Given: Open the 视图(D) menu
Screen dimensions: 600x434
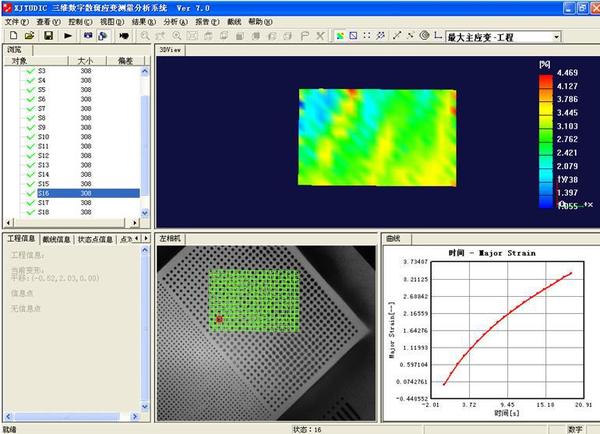Looking at the screenshot, I should [112, 22].
